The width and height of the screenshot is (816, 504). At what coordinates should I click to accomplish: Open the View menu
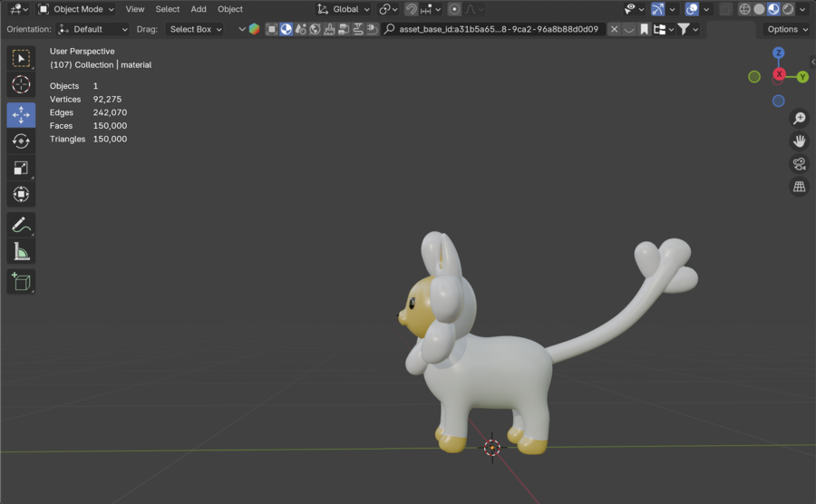pyautogui.click(x=135, y=9)
